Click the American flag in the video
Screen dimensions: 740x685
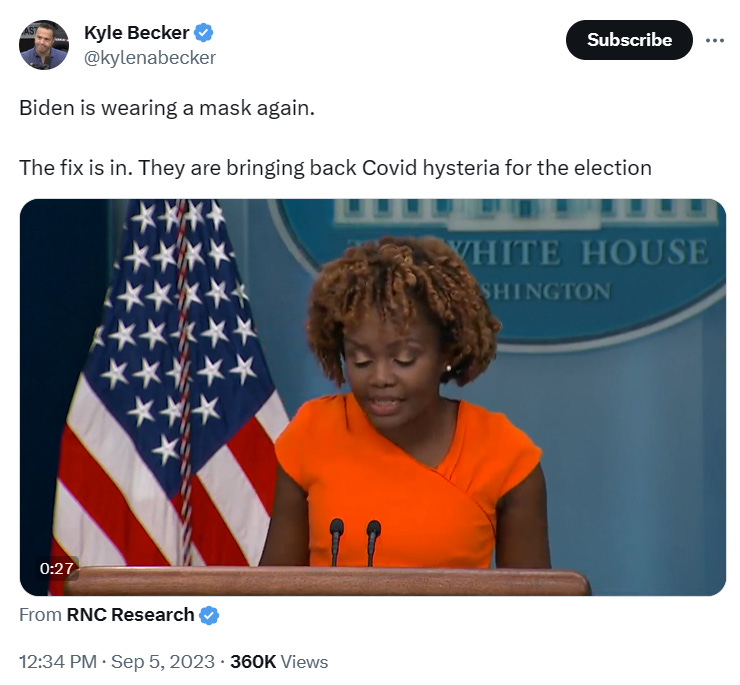[165, 382]
